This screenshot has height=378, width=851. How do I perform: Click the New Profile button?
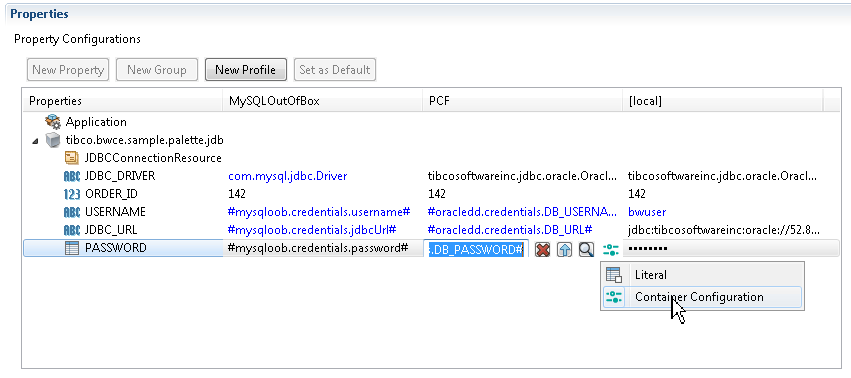(x=245, y=70)
